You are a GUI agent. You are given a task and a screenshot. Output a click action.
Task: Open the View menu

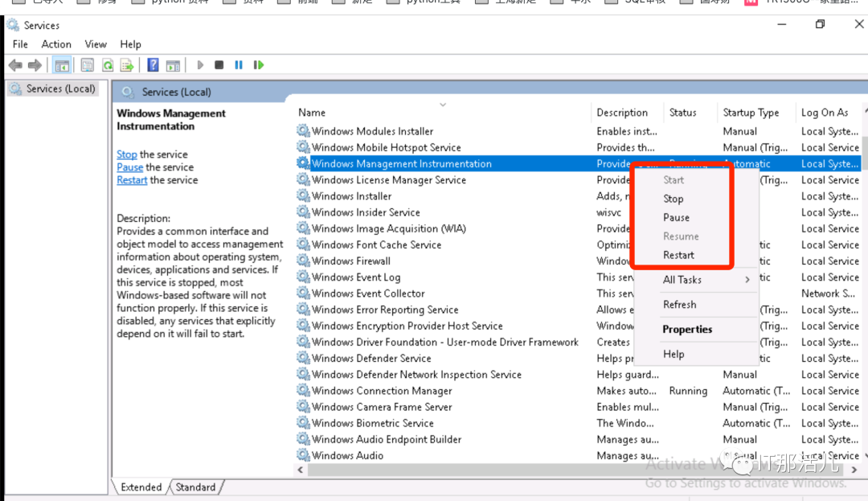click(95, 44)
